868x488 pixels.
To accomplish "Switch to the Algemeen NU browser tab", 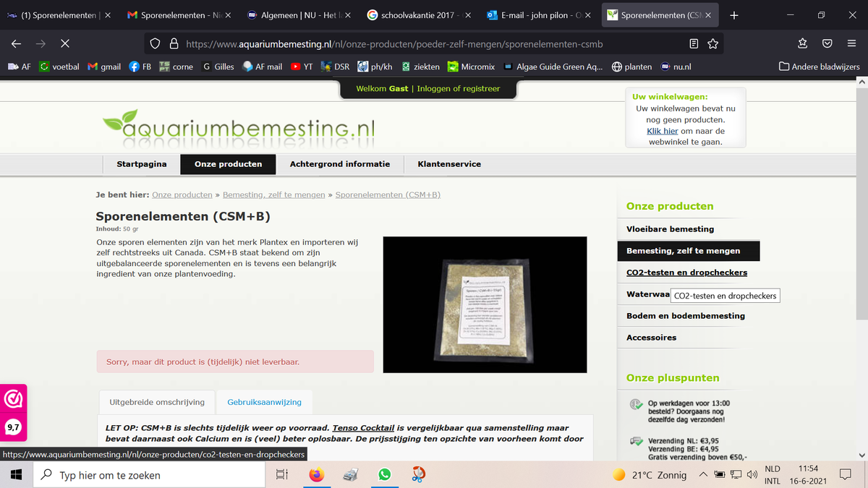I will (x=298, y=15).
